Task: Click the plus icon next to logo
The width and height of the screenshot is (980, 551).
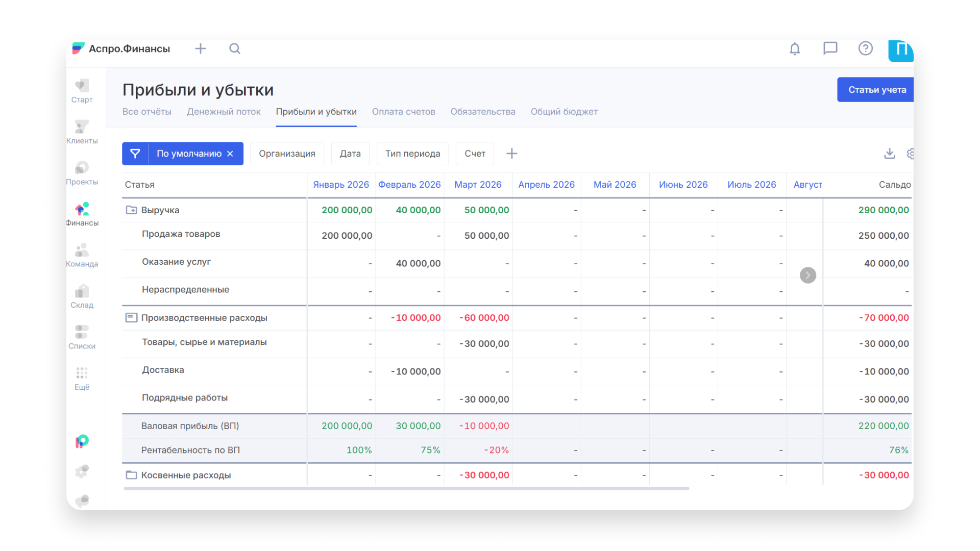Action: (x=201, y=48)
